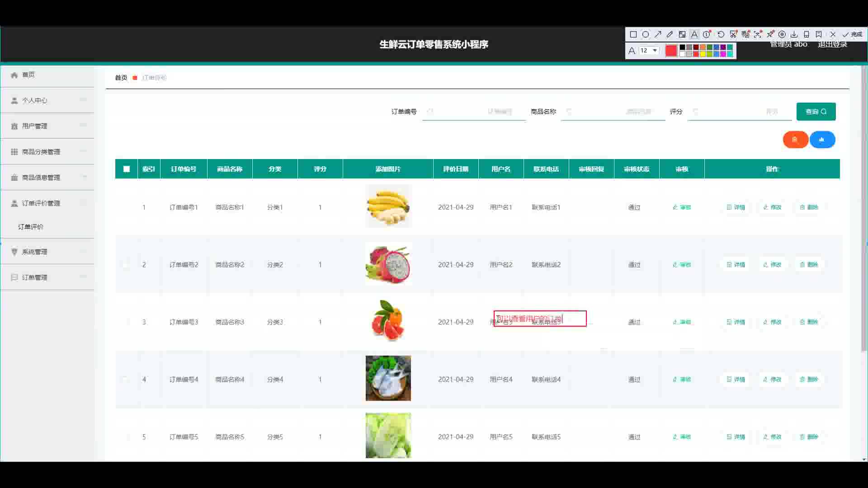Expand 商品分类管理 sidebar section

[x=47, y=152]
